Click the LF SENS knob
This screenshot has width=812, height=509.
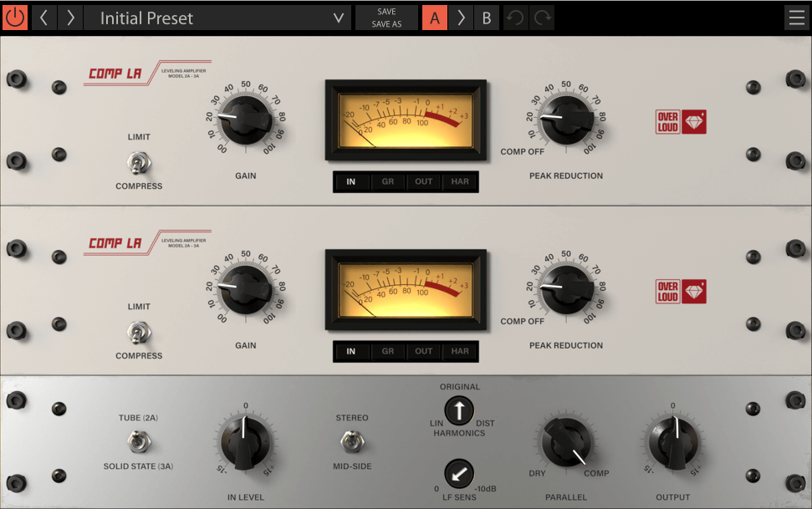tap(459, 473)
